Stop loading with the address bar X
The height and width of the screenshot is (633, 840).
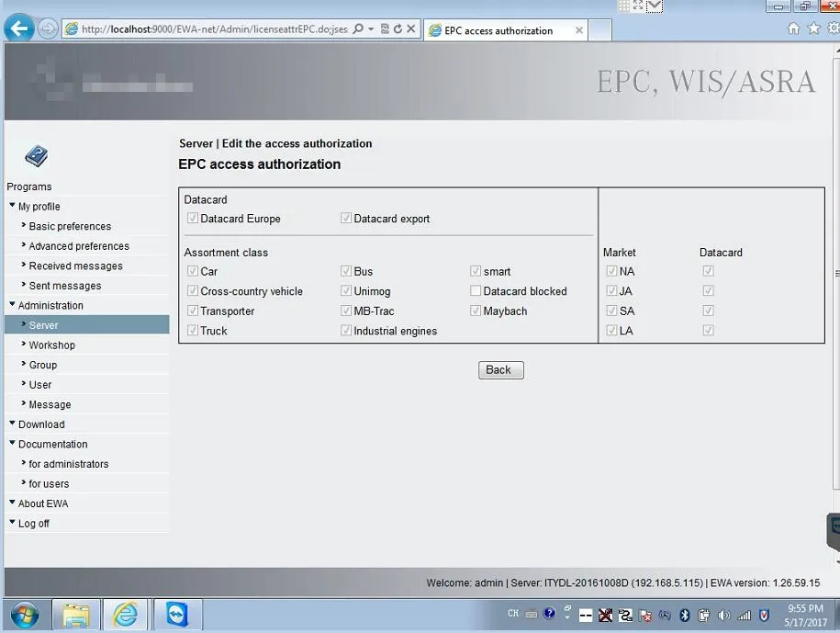411,28
